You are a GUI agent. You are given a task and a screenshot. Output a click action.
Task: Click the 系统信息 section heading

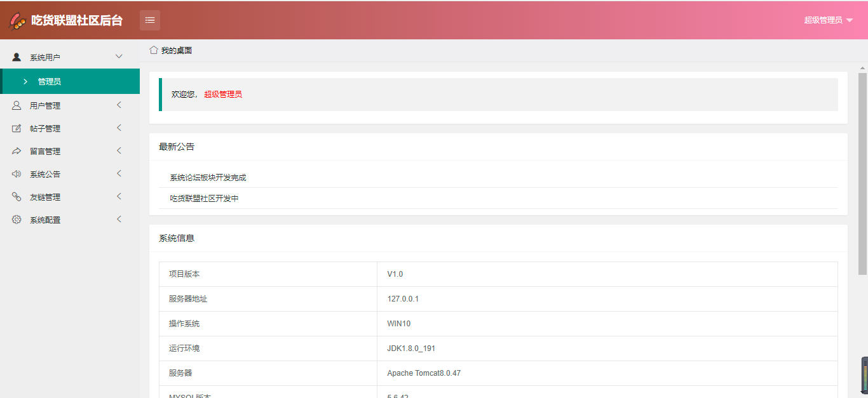coord(177,239)
